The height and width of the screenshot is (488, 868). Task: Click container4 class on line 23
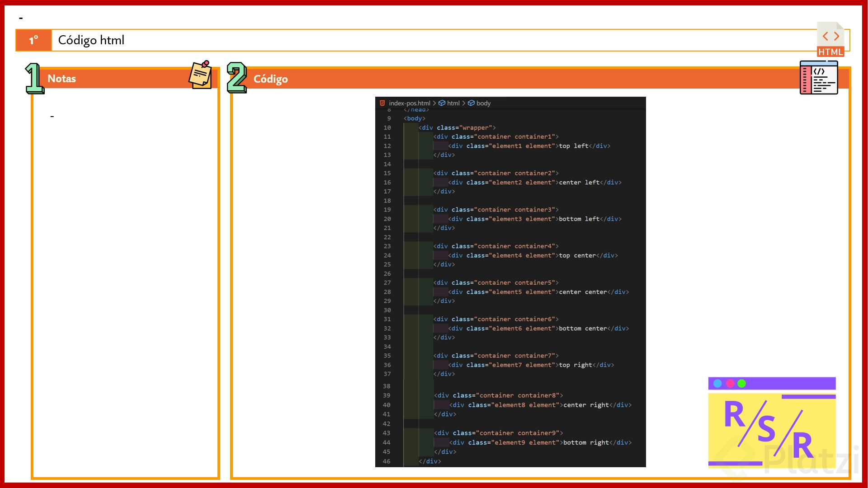tap(533, 246)
